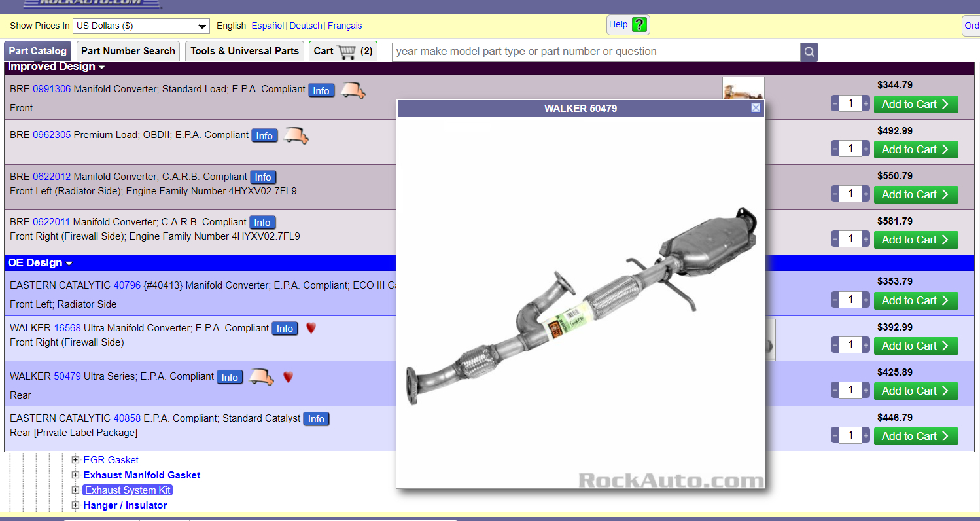Click the quantity field for the $550.79 part
This screenshot has width=980, height=521.
[x=850, y=194]
